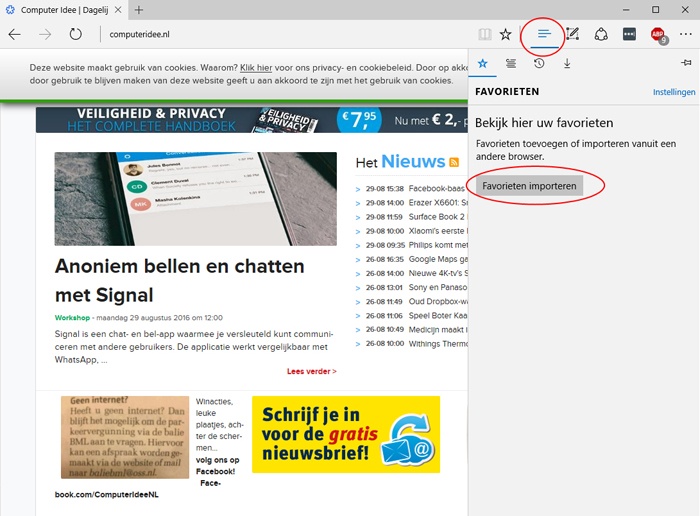Go back using the back arrow

[x=15, y=34]
